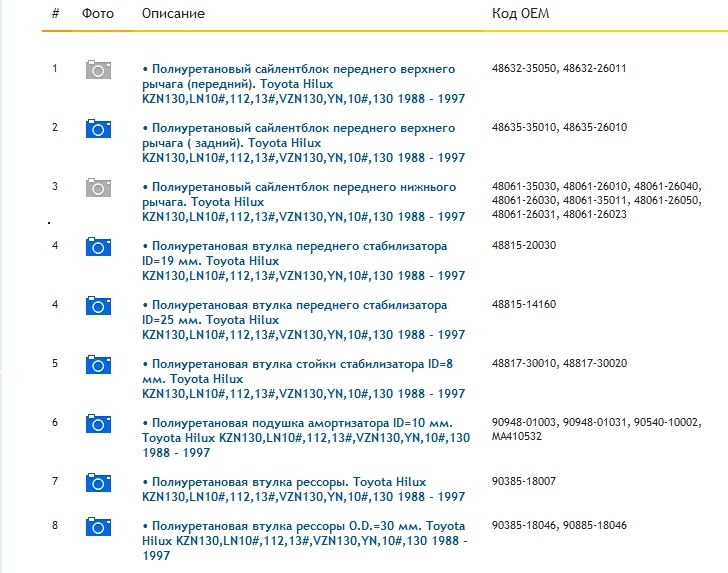Click row number 2
728x573 pixels.
(x=55, y=127)
